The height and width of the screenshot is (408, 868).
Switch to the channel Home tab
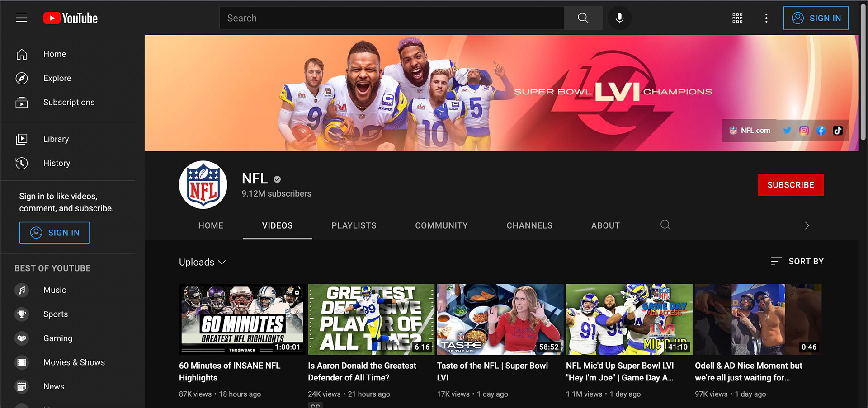pos(211,225)
